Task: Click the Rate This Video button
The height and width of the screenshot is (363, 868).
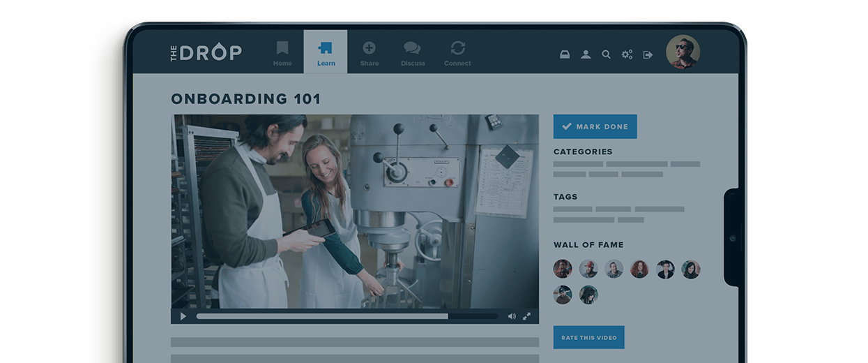Action: click(588, 337)
